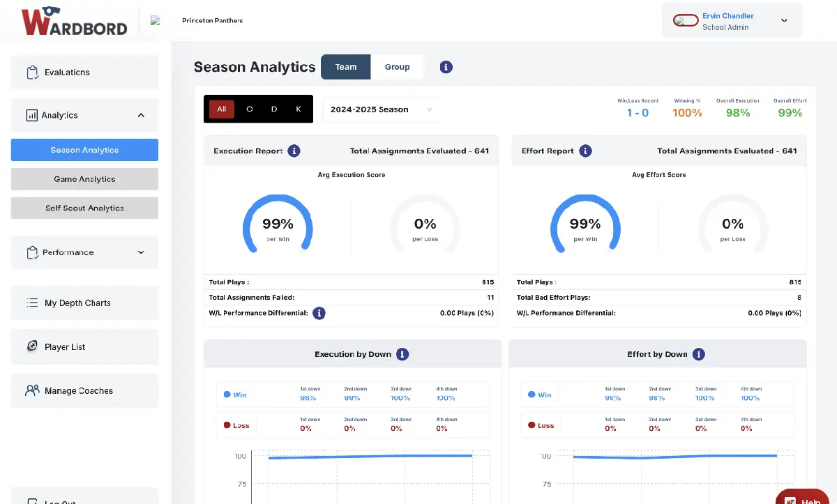
Task: Select the Team tab
Action: [x=345, y=66]
